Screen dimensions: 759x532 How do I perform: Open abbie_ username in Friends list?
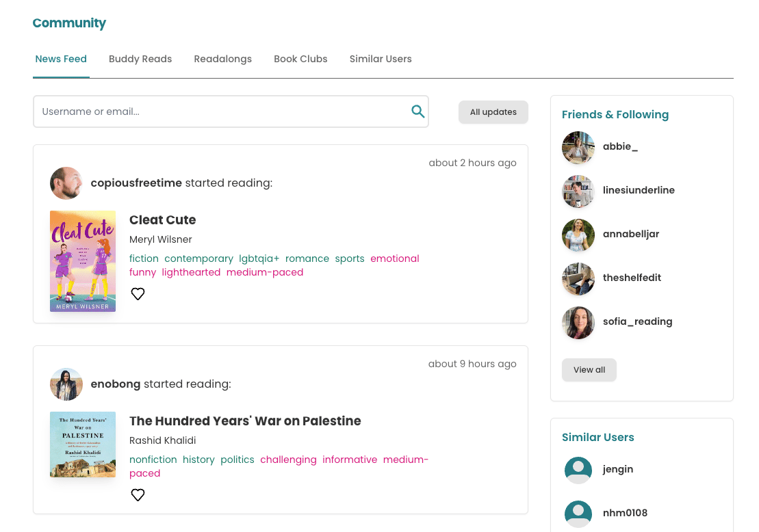(620, 146)
